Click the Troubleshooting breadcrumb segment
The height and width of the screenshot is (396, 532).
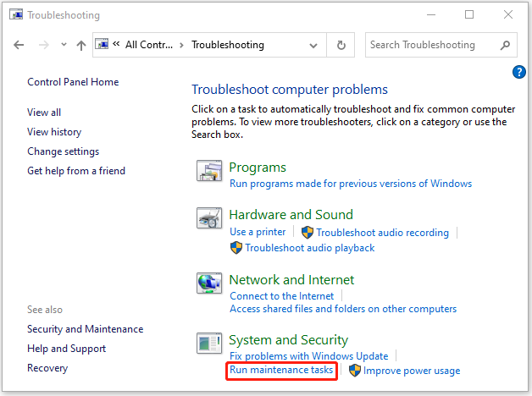(228, 45)
